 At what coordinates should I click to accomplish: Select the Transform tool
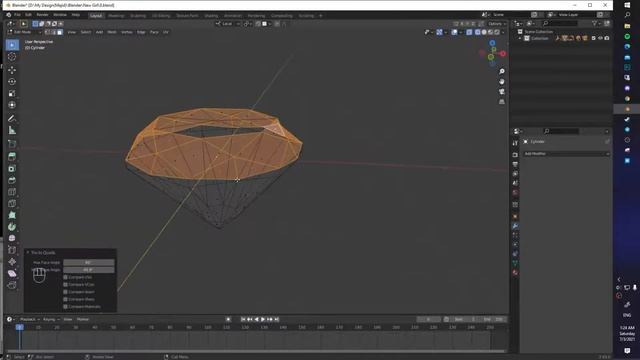[x=12, y=105]
